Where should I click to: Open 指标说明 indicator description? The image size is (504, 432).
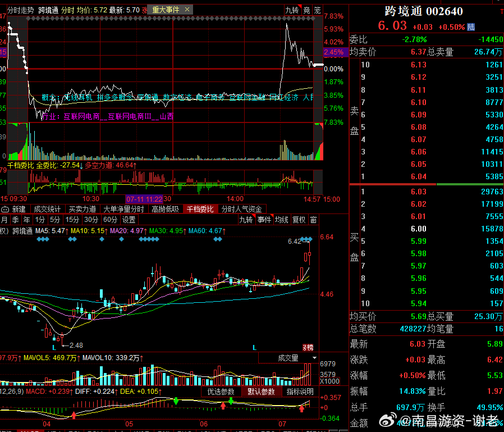point(300,392)
